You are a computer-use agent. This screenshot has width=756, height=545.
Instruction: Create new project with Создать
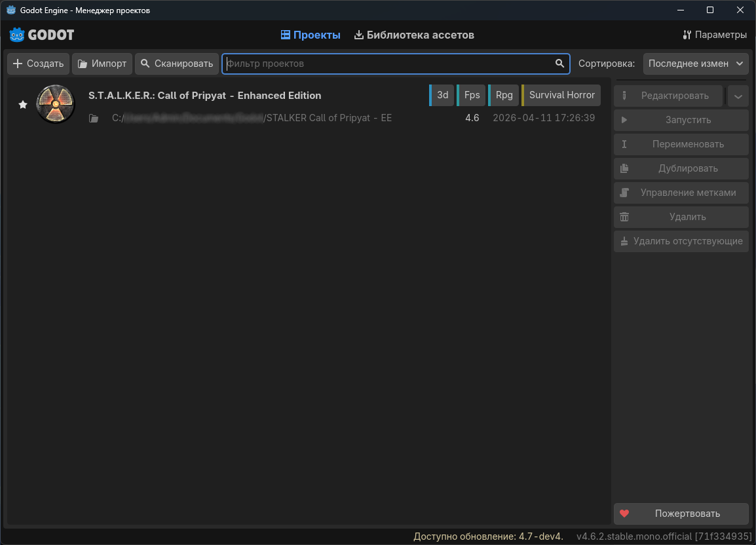pos(38,64)
